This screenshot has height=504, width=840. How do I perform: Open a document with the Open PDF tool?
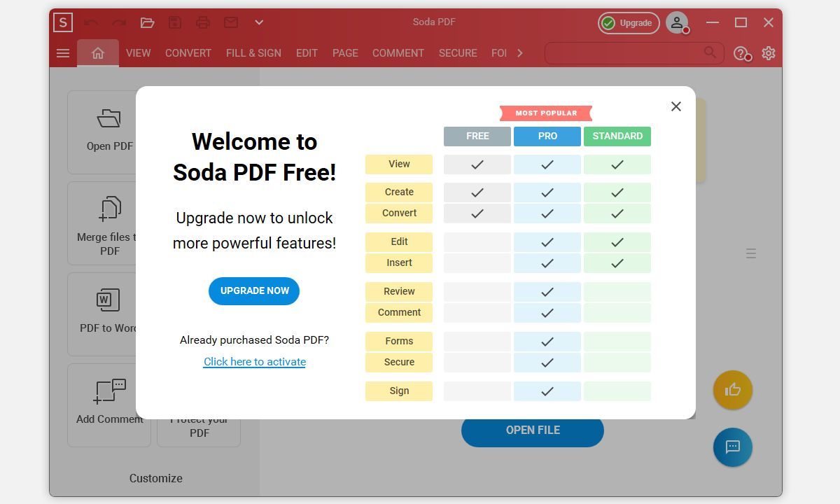(x=108, y=132)
